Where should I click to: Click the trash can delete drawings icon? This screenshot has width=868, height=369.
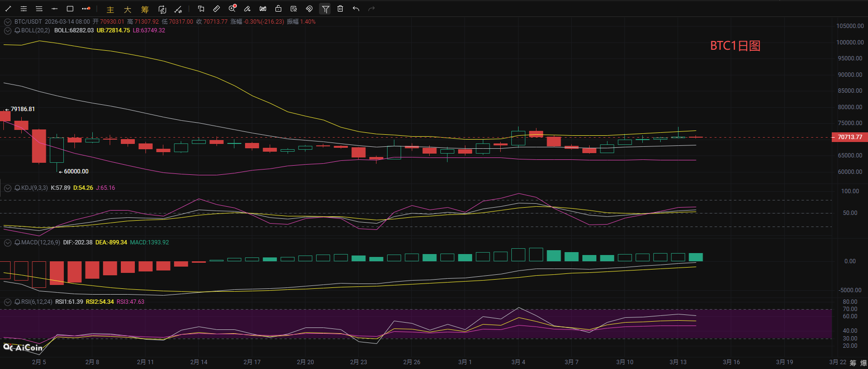(x=340, y=9)
